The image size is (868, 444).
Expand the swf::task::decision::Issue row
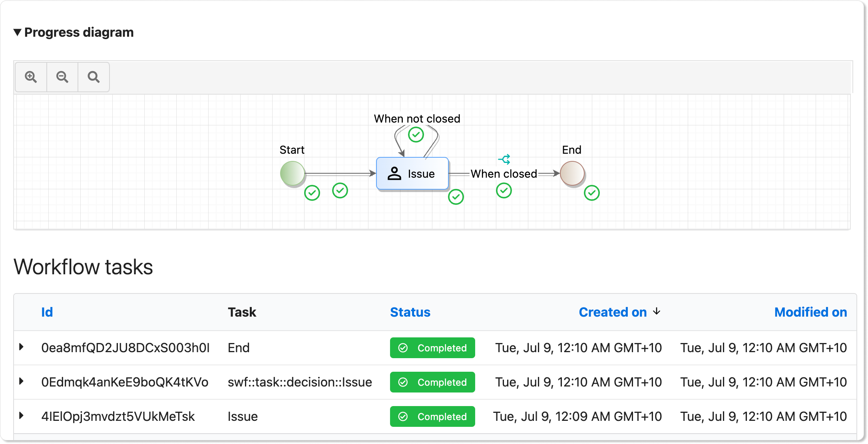point(22,381)
